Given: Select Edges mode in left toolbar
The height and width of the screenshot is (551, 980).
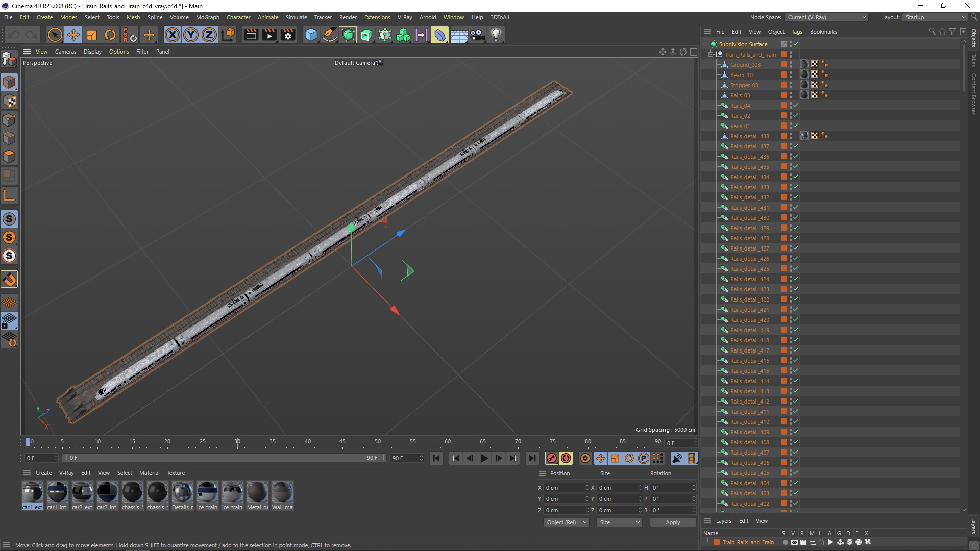Looking at the screenshot, I should pyautogui.click(x=9, y=138).
